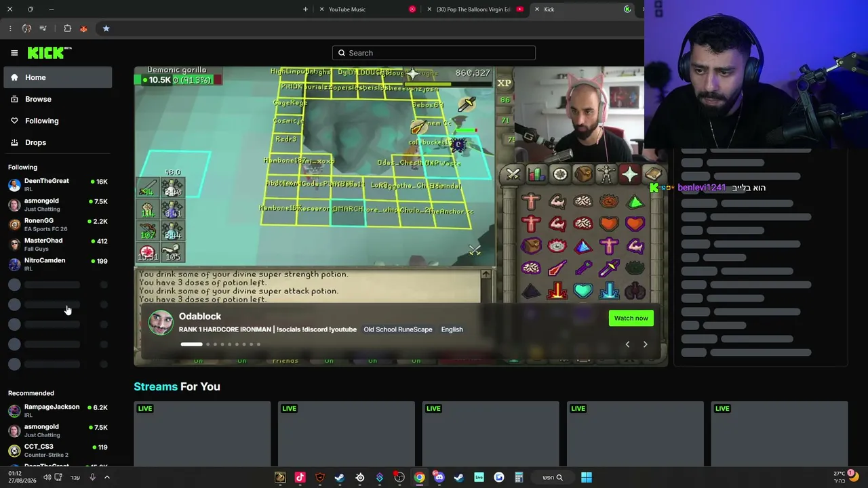Click the Kick Search field
The image size is (868, 488).
coord(434,53)
